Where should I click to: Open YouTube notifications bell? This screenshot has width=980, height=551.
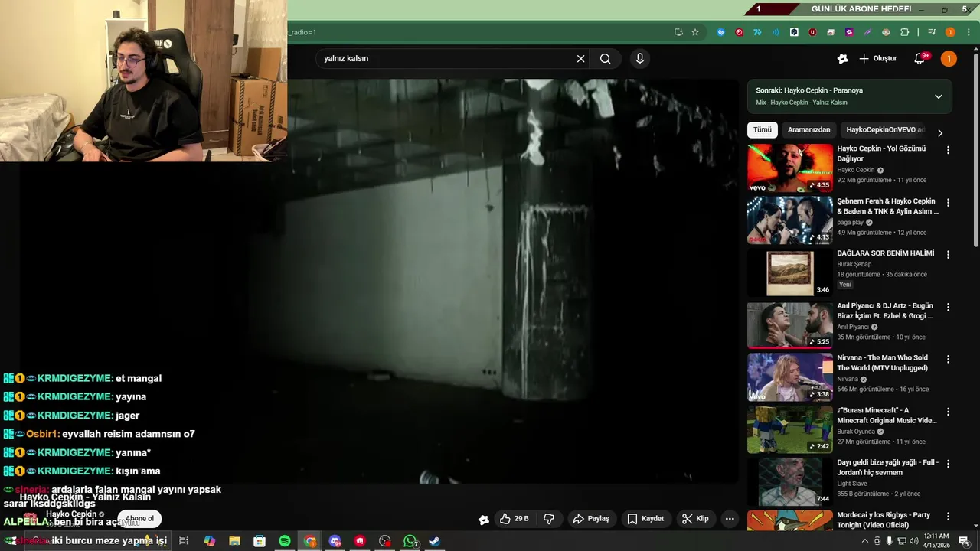pos(920,59)
